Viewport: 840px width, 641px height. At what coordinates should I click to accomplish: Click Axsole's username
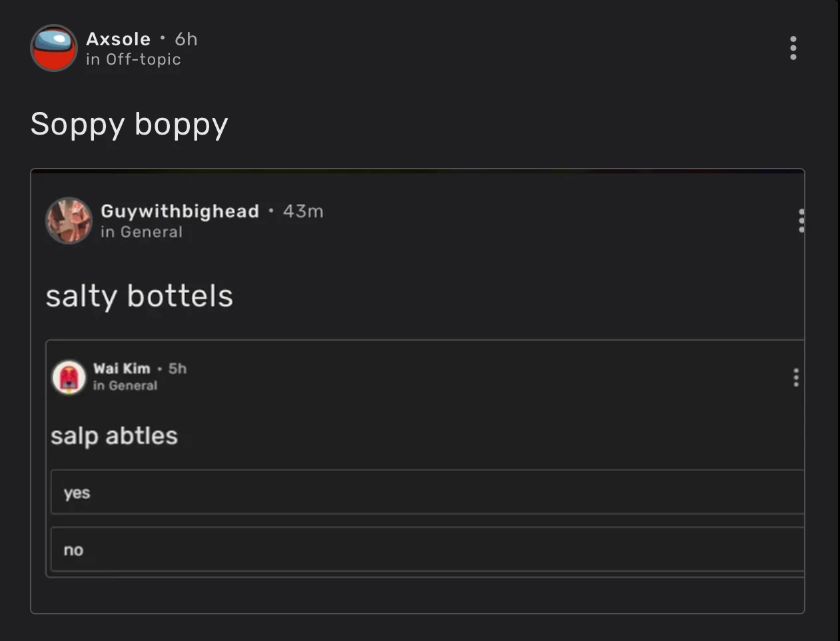click(118, 39)
